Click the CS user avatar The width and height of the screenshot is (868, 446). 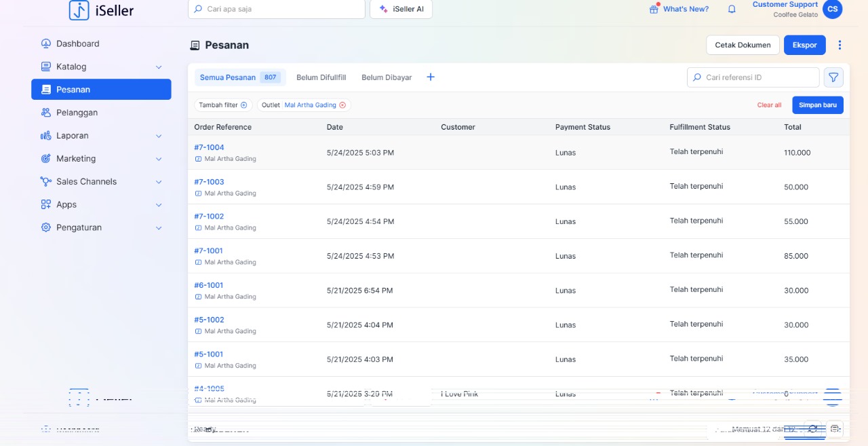tap(832, 10)
